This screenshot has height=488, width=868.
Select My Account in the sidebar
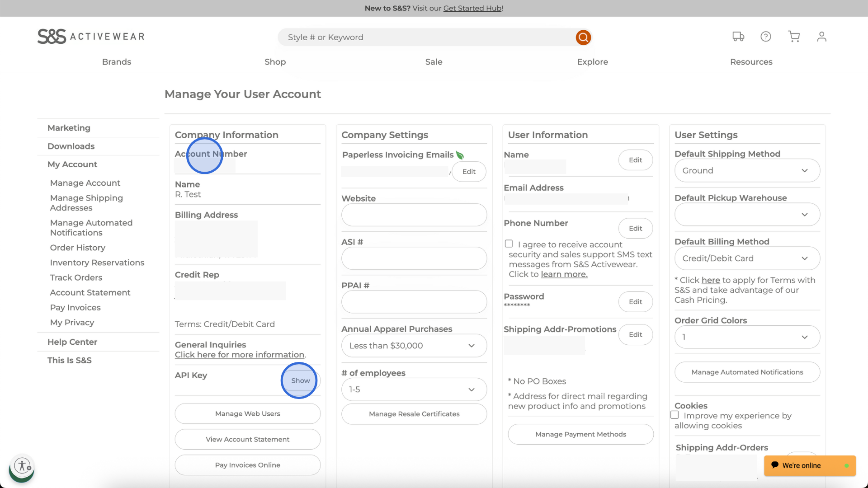click(72, 164)
